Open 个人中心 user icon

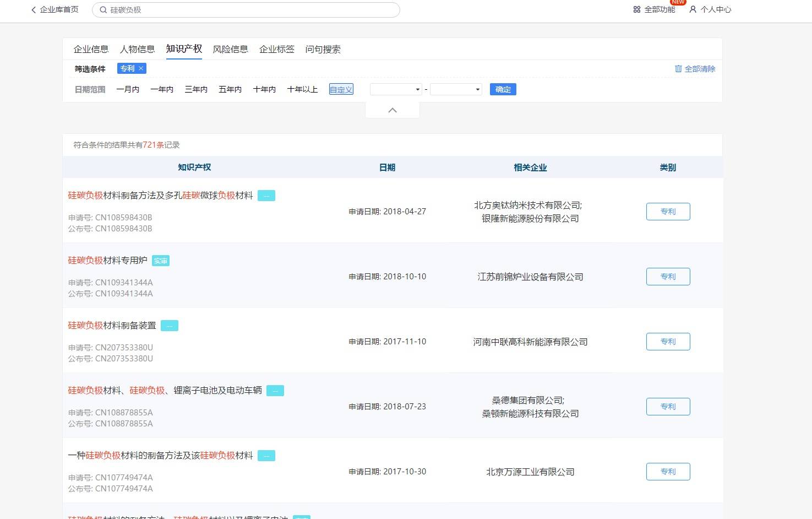pyautogui.click(x=693, y=9)
